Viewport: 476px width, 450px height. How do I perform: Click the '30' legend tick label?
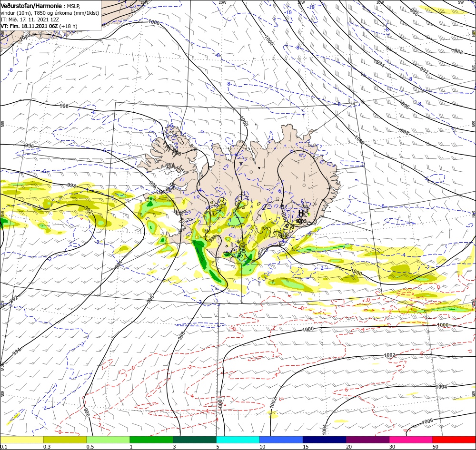click(x=392, y=447)
